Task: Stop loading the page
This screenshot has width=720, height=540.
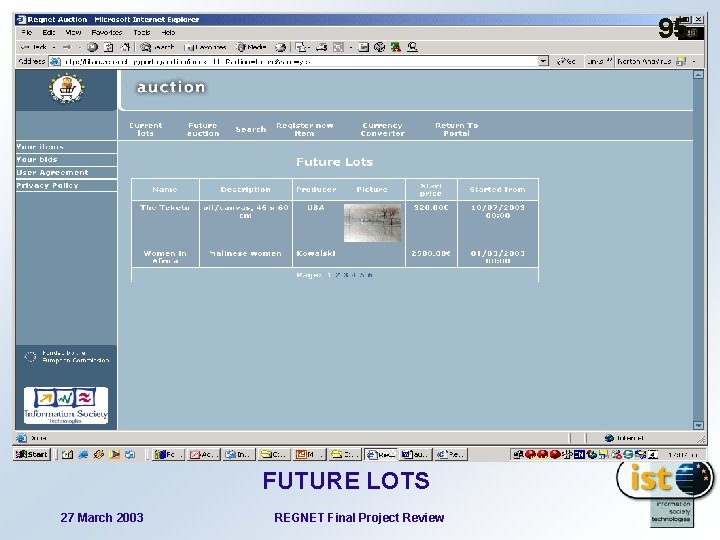Action: coord(92,47)
